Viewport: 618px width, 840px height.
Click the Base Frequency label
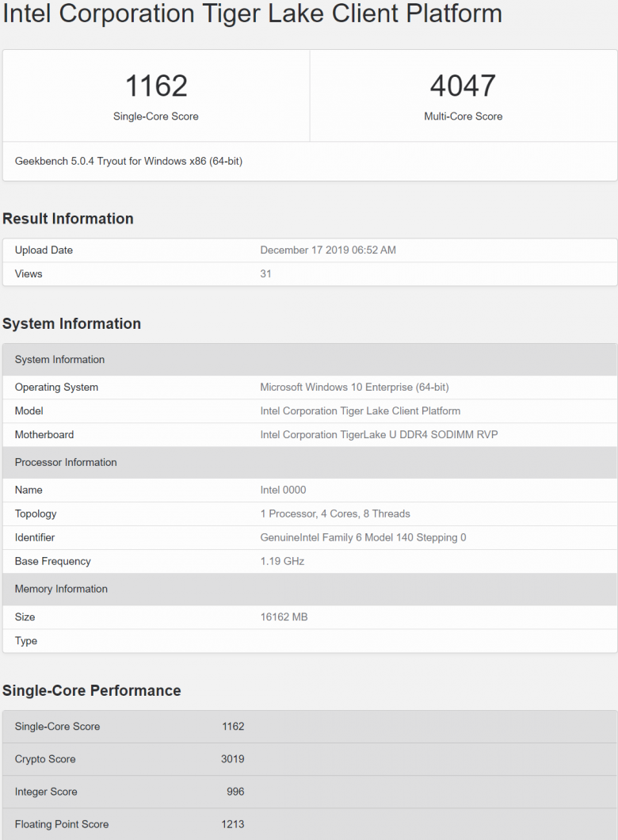[x=52, y=561]
